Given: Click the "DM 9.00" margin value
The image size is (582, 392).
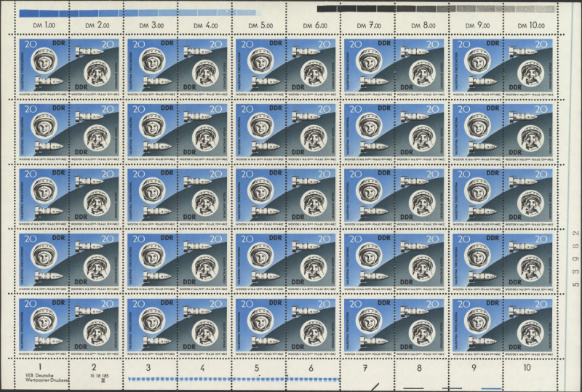Looking at the screenshot, I should (478, 25).
